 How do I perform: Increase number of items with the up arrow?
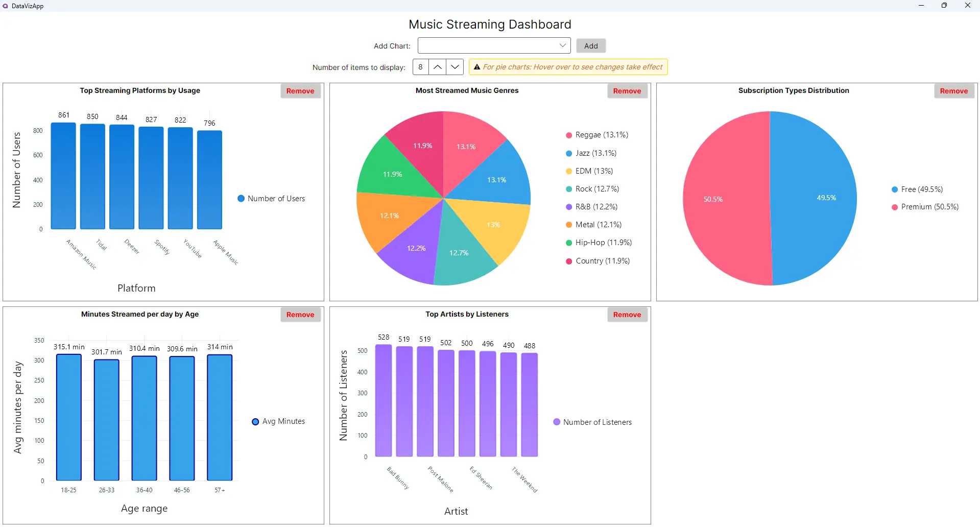coord(437,66)
